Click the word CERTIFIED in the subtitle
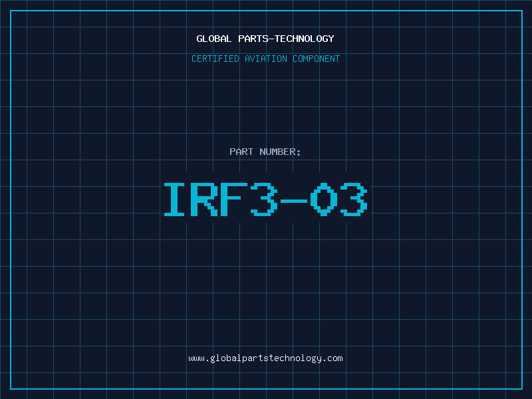 click(x=215, y=59)
